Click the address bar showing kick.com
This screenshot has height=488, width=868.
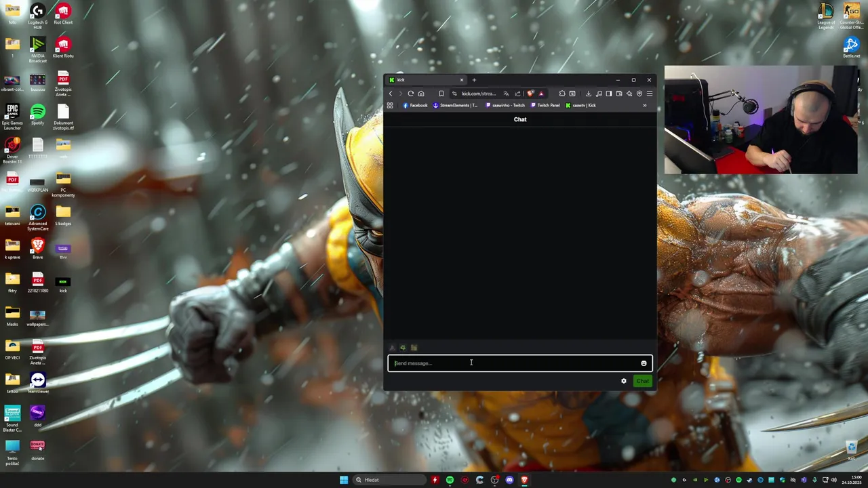479,94
